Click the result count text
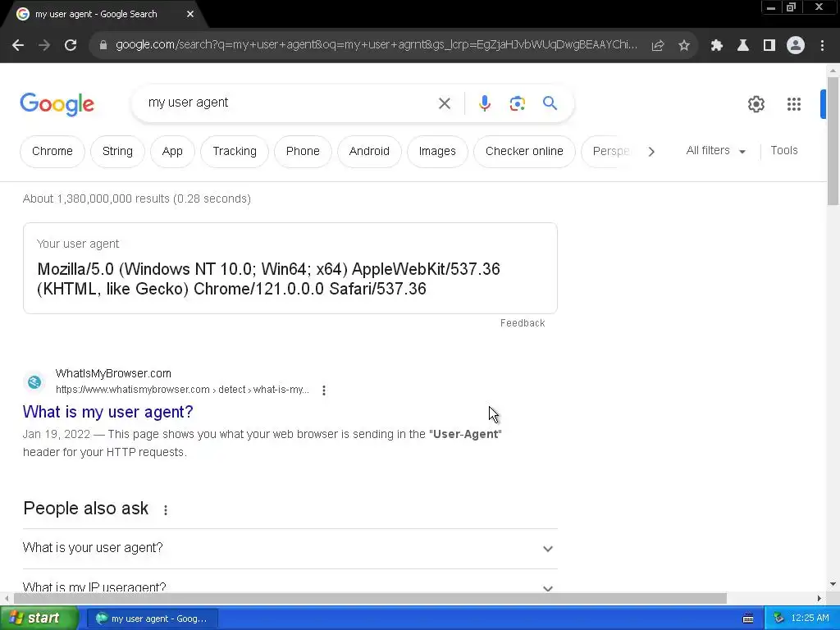 [x=137, y=199]
